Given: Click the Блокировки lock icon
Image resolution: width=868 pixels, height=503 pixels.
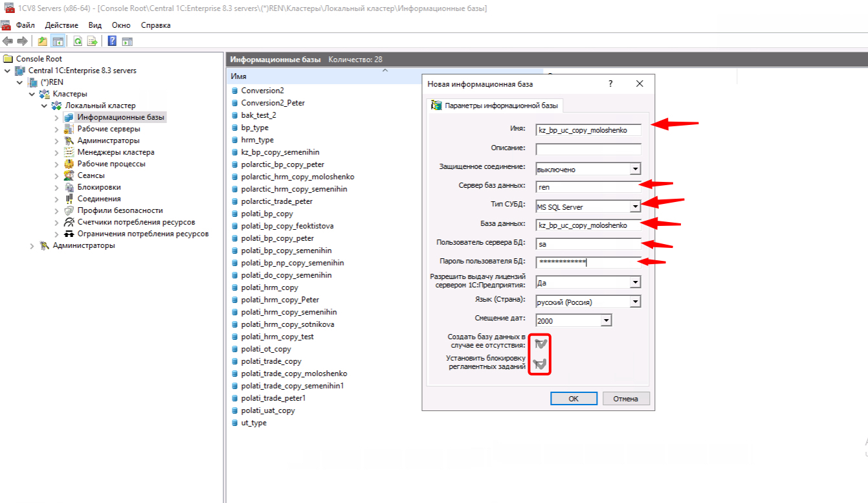Looking at the screenshot, I should coord(69,187).
